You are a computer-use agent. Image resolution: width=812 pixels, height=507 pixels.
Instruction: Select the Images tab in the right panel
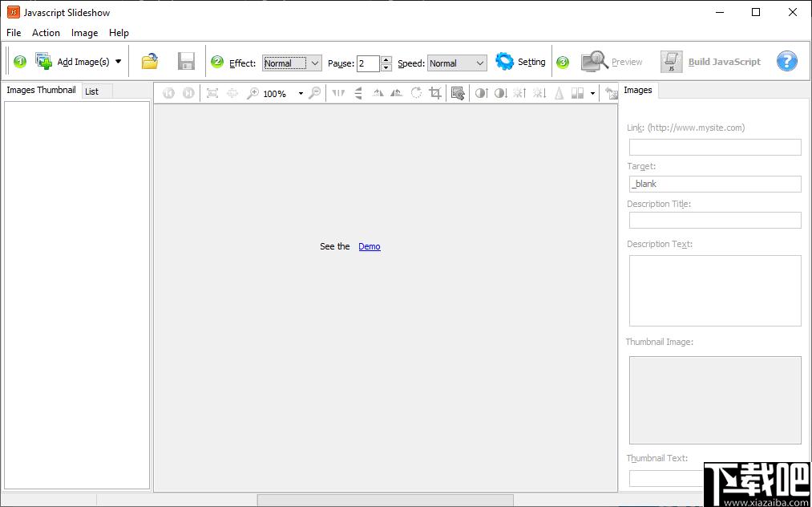click(x=637, y=90)
